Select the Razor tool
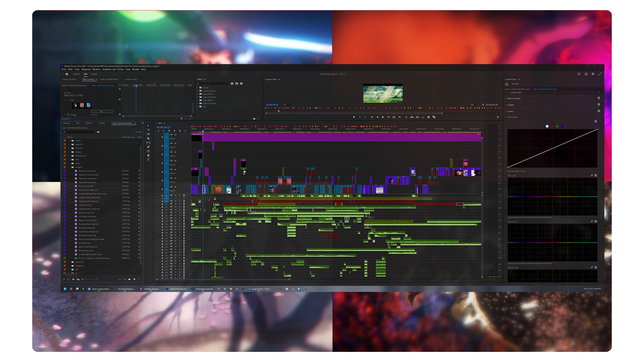 pos(148,138)
